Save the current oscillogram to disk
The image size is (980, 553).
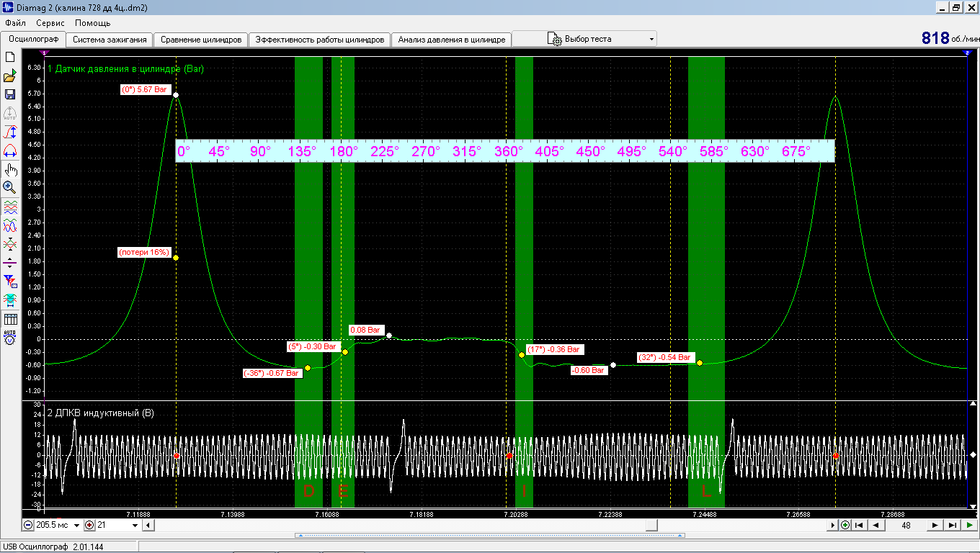coord(10,94)
